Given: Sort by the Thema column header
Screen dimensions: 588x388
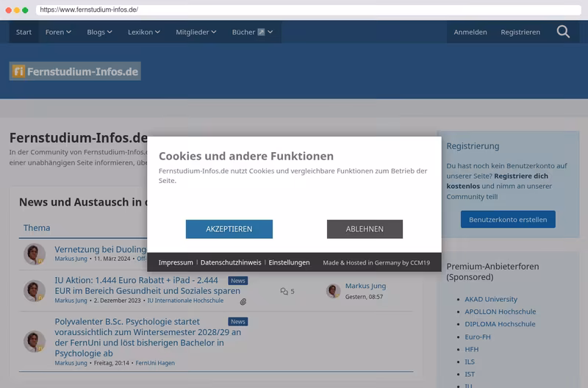Looking at the screenshot, I should [37, 228].
